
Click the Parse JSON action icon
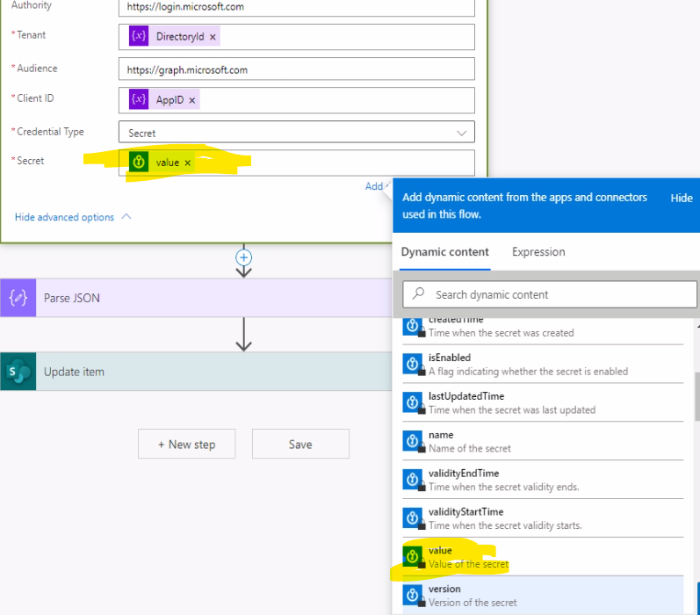pos(18,298)
